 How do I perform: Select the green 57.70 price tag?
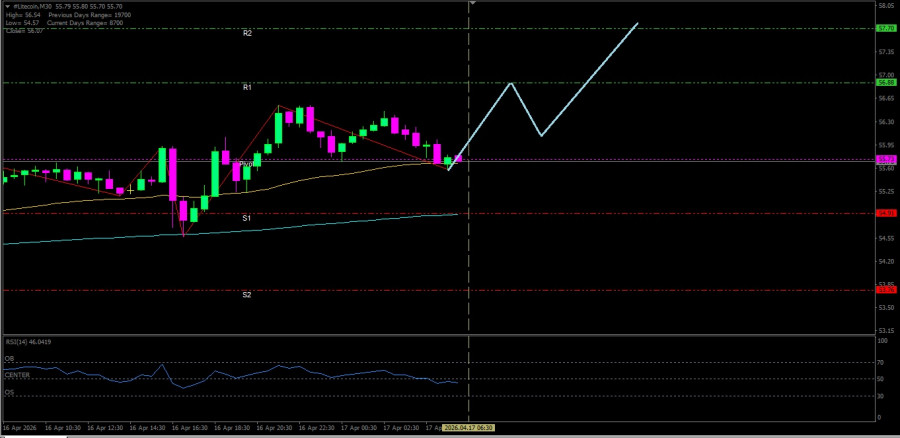pos(886,28)
